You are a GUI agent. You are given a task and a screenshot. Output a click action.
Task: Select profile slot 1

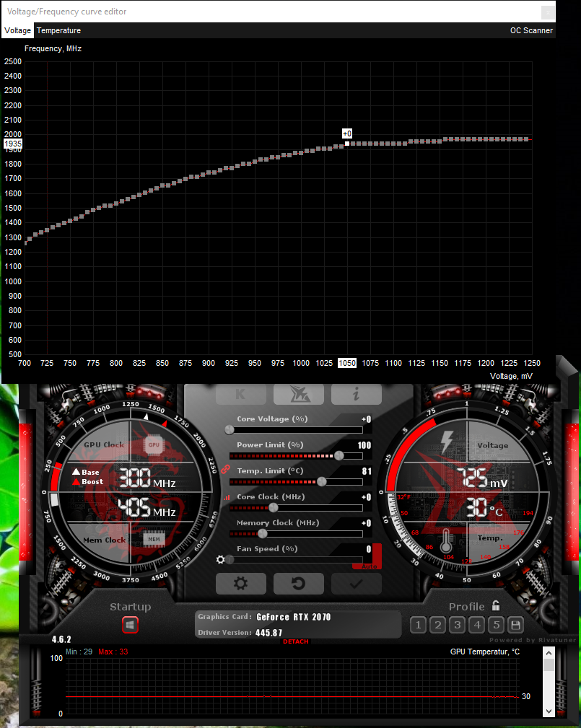coord(418,625)
